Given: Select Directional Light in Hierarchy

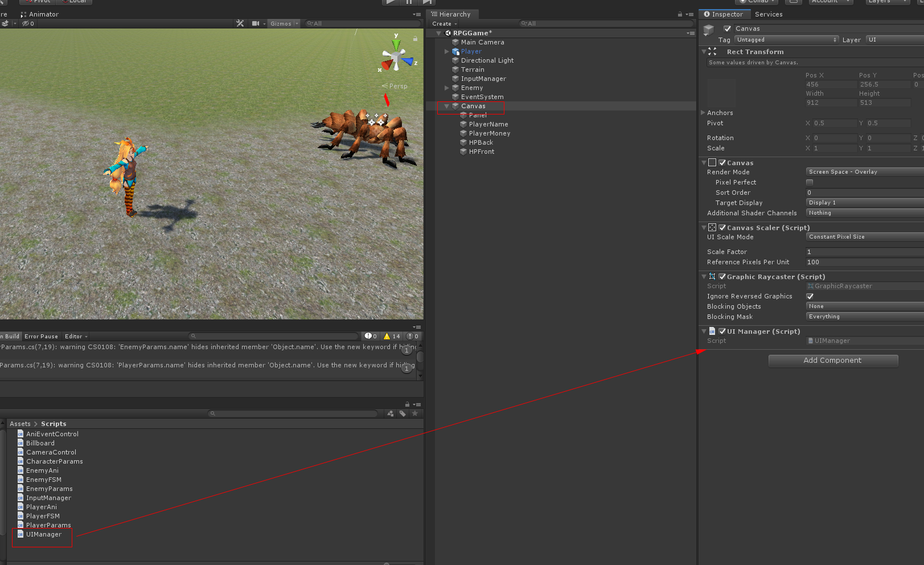Looking at the screenshot, I should (x=487, y=60).
